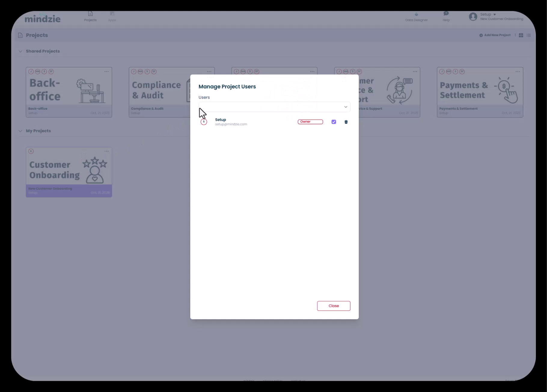Viewport: 547px width, 392px height.
Task: Open Payments & Settlement options ellipsis menu
Action: [x=518, y=72]
